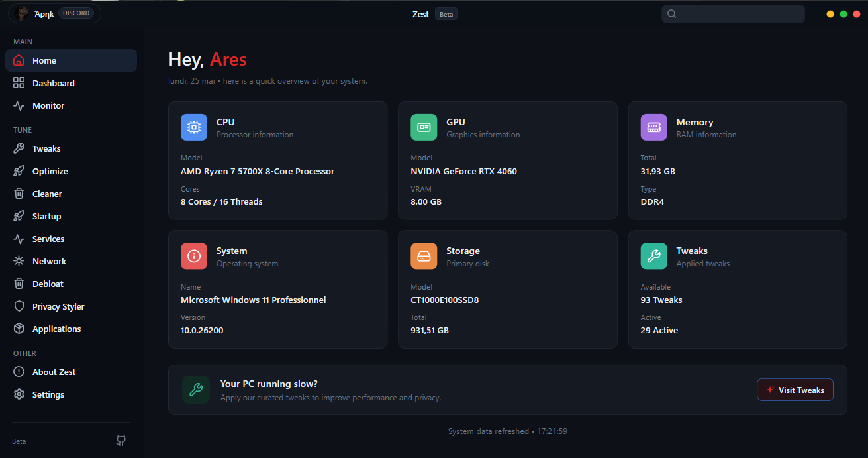868x458 pixels.
Task: Click the green window maximize dot
Action: (x=844, y=14)
